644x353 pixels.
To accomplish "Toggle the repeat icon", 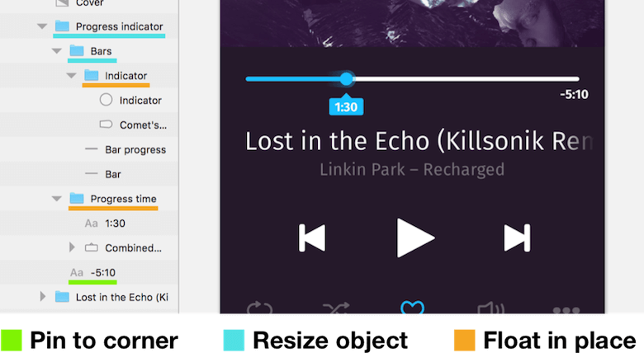I will 259,308.
